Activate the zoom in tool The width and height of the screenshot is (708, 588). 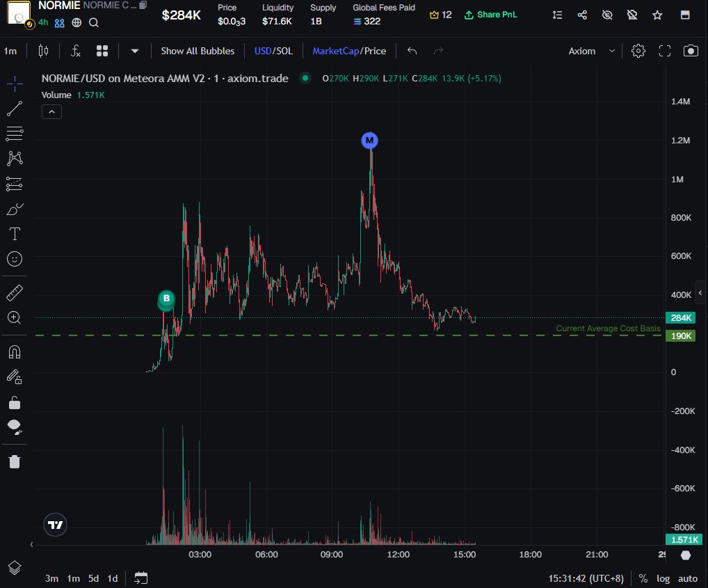tap(15, 317)
